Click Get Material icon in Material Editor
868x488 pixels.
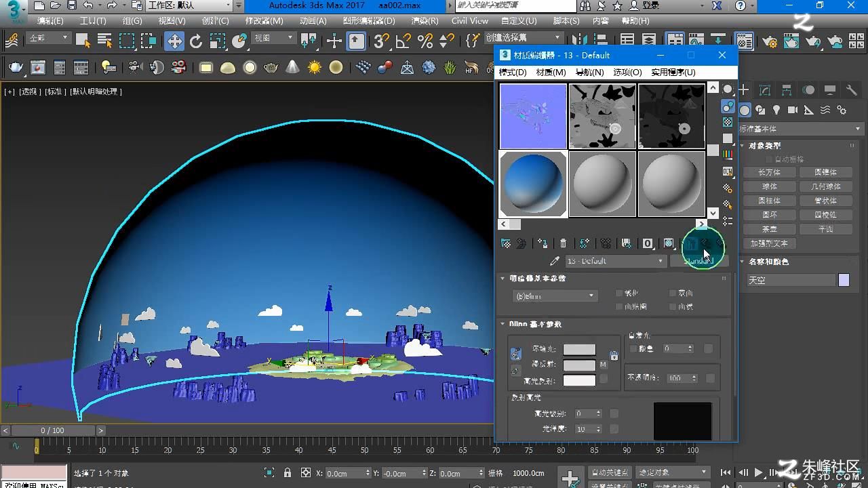506,243
